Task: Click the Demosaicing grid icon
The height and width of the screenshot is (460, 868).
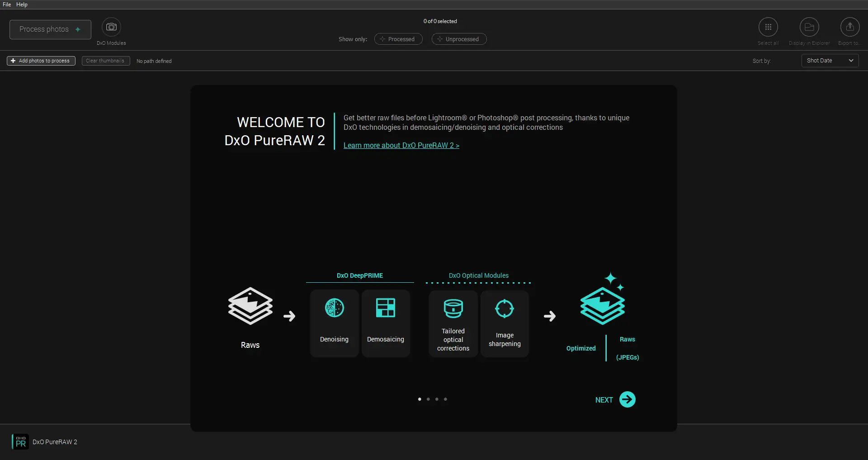Action: (386, 308)
